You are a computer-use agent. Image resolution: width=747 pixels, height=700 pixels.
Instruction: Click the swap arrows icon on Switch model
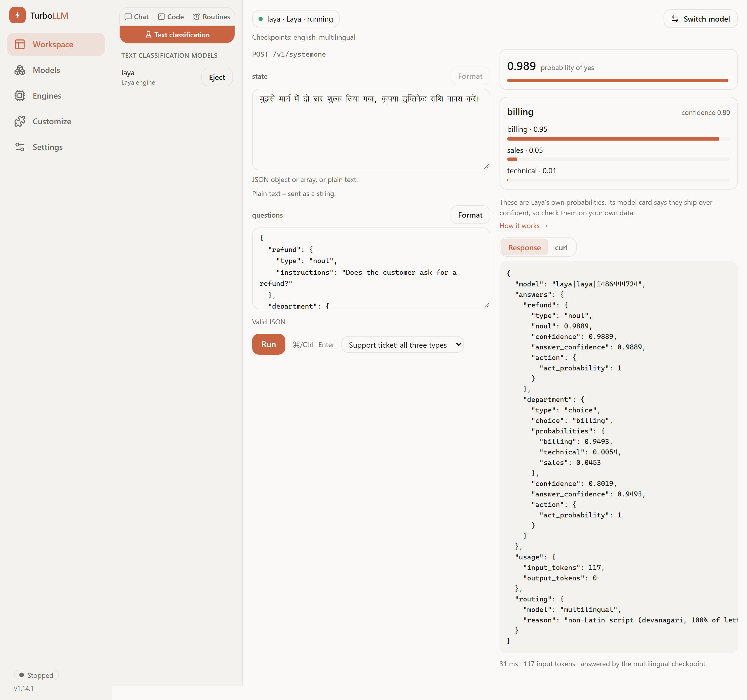click(x=675, y=19)
